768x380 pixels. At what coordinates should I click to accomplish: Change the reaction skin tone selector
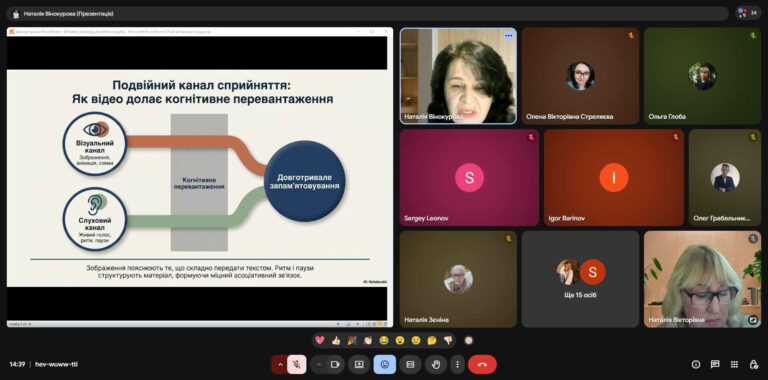(x=469, y=340)
